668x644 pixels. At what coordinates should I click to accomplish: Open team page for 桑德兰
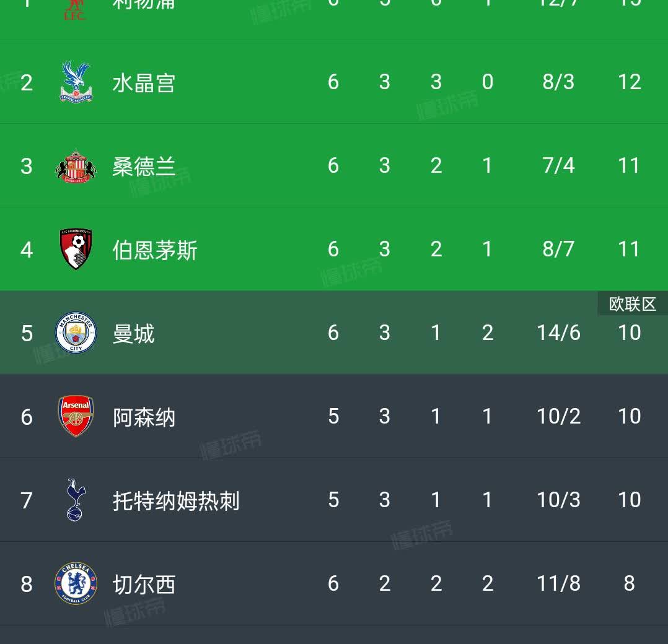[x=144, y=167]
